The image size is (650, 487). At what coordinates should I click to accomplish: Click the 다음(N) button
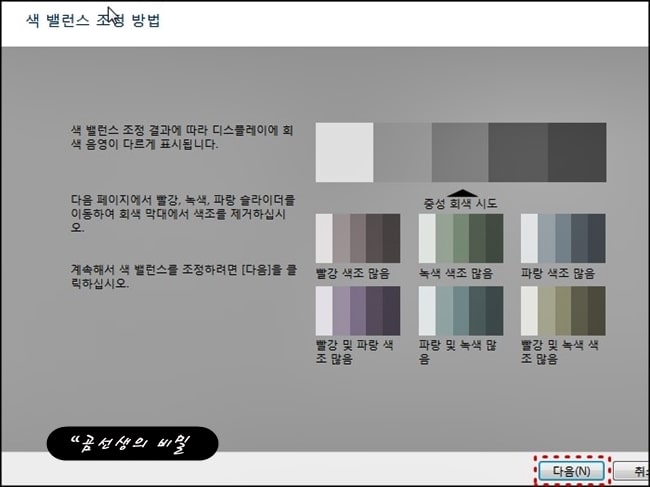click(x=571, y=471)
